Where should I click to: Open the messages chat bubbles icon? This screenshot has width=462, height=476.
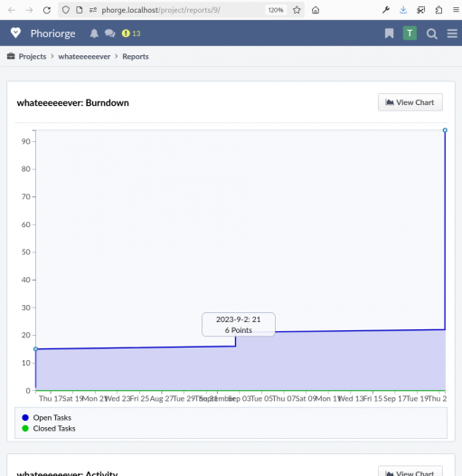click(109, 33)
